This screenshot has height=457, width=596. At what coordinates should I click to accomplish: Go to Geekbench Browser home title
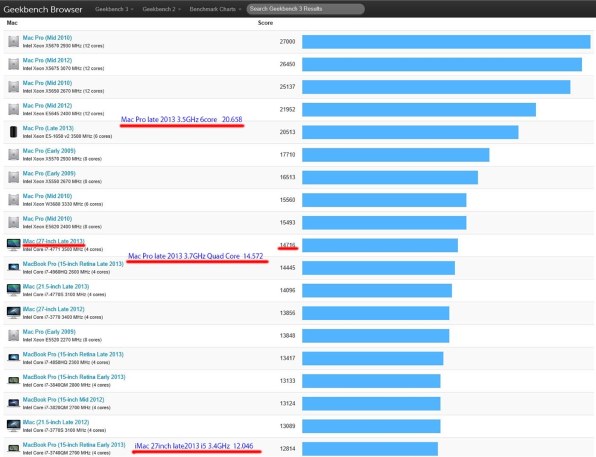pos(43,10)
